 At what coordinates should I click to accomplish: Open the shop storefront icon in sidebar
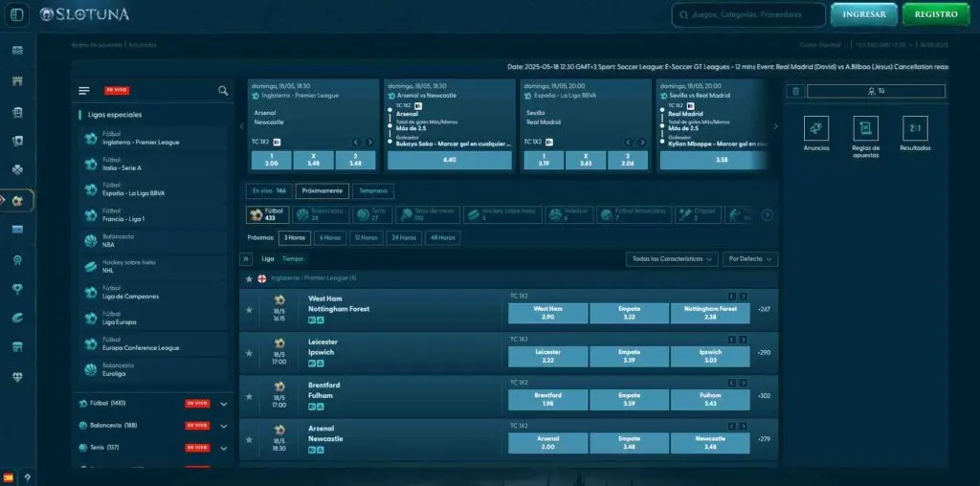(17, 347)
